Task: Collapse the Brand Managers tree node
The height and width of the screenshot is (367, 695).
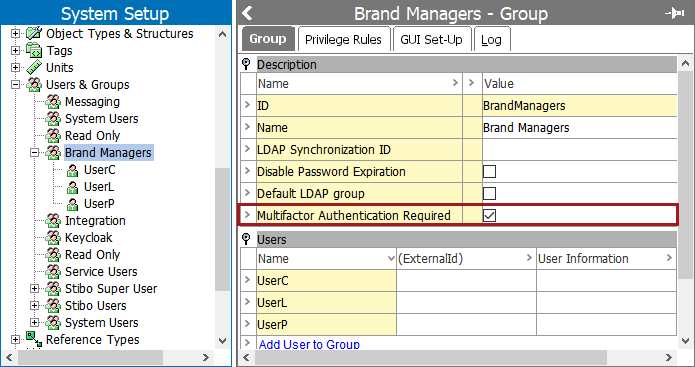Action: tap(34, 153)
